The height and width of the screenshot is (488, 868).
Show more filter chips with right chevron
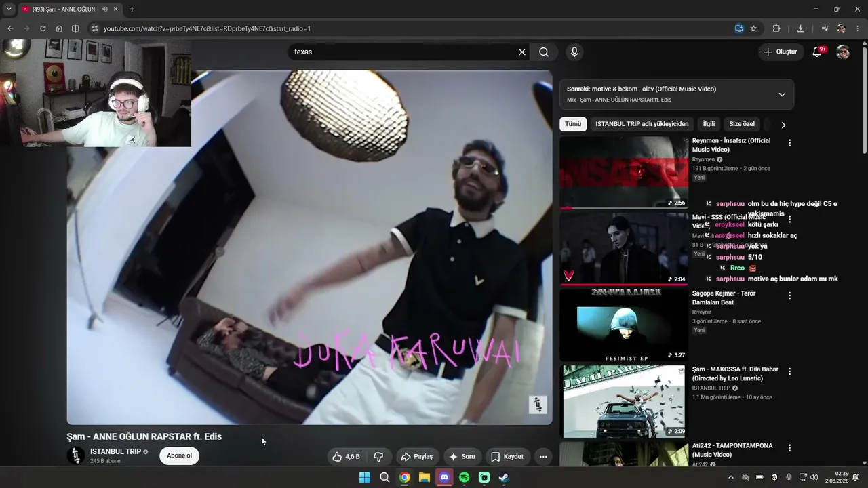783,125
